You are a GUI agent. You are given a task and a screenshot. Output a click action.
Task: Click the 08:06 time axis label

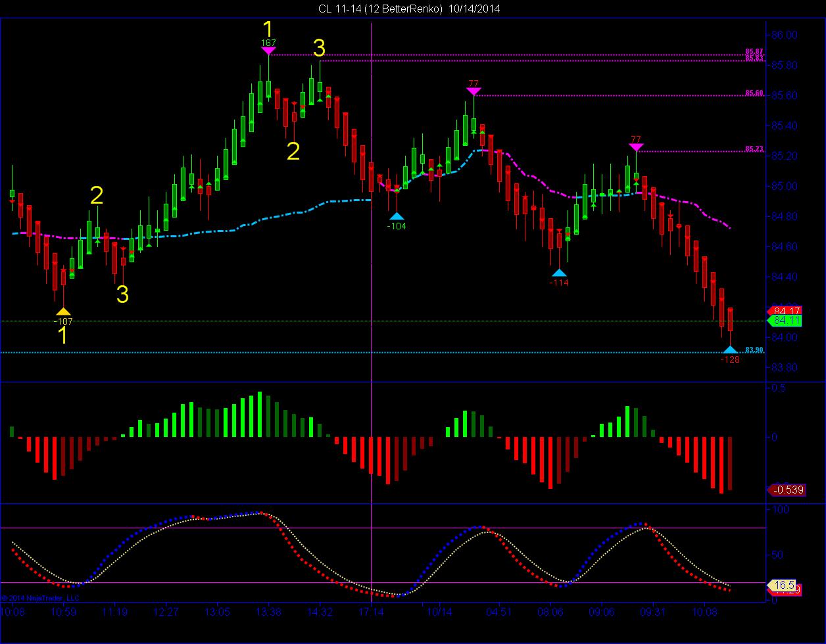(x=550, y=612)
